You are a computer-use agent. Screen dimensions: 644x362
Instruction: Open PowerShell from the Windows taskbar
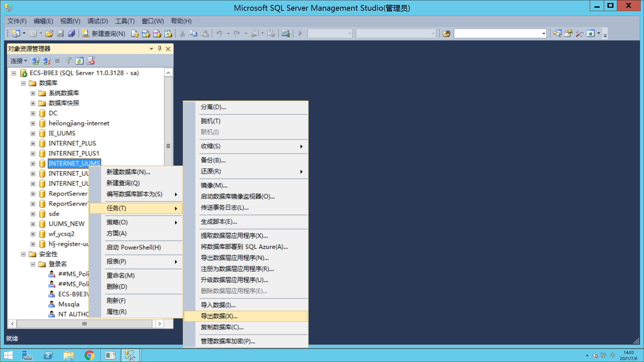[48, 355]
